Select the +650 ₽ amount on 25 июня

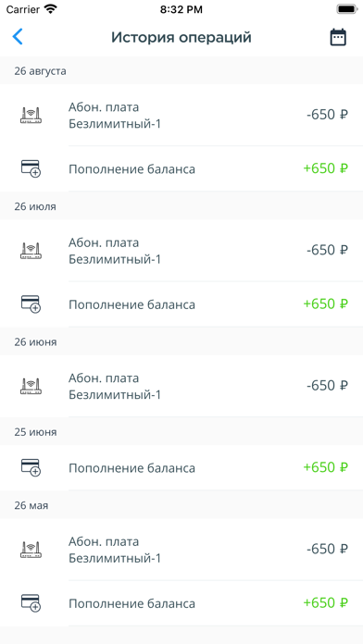tap(326, 467)
